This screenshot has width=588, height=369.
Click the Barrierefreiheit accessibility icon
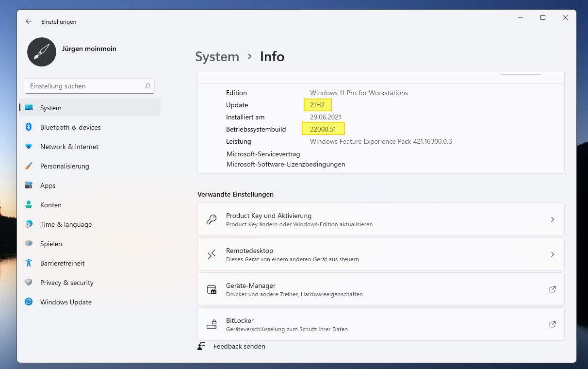tap(29, 263)
